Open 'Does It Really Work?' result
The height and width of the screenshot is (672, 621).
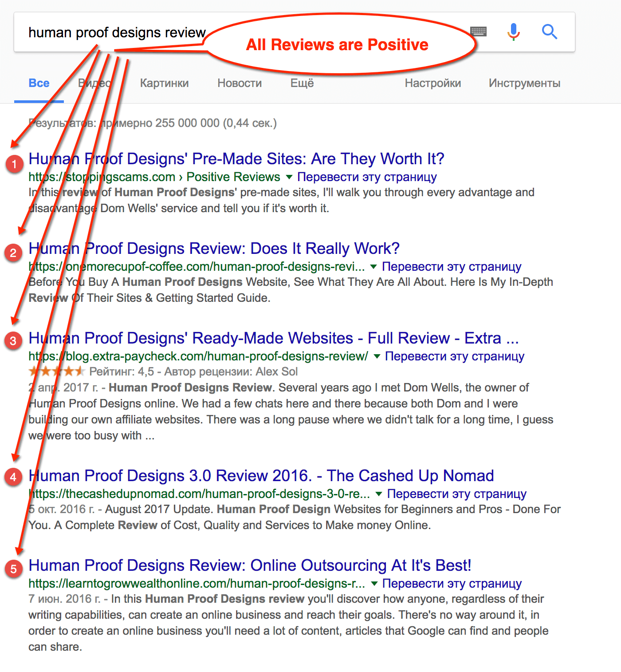pos(214,249)
